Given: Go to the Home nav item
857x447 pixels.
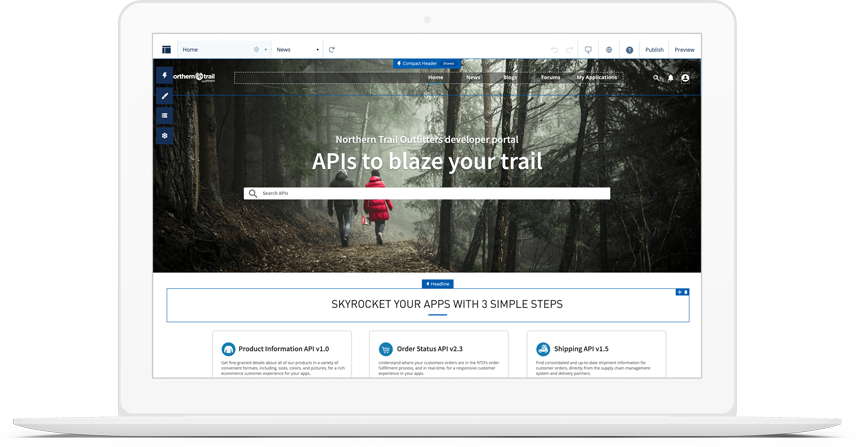Looking at the screenshot, I should (436, 78).
